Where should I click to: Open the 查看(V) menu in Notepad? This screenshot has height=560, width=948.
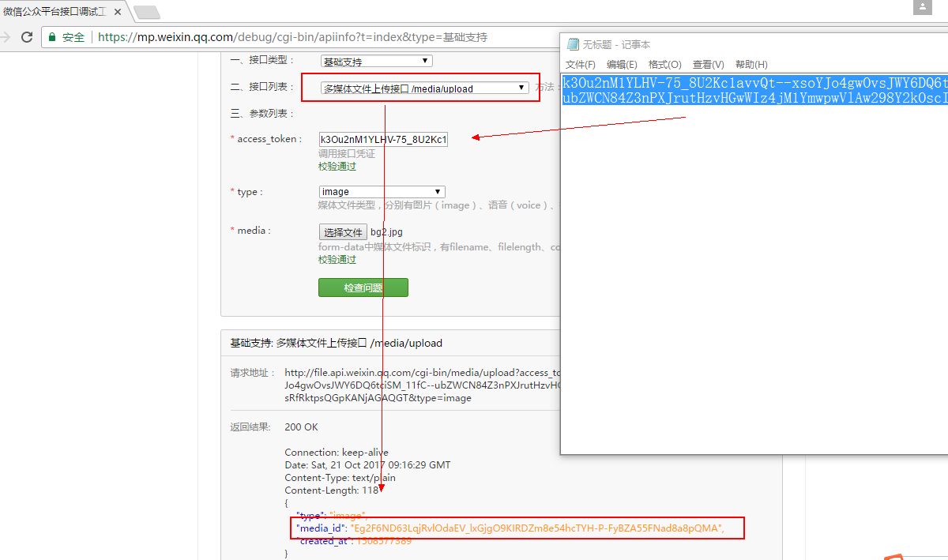click(708, 65)
